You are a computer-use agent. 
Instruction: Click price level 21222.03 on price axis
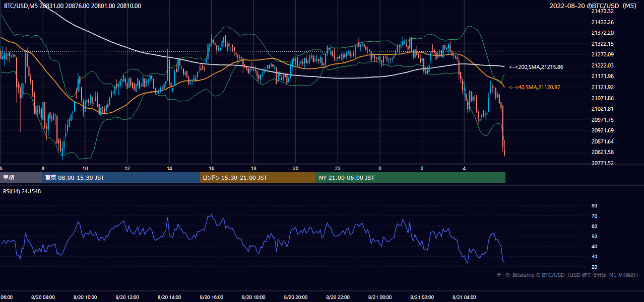tap(602, 65)
